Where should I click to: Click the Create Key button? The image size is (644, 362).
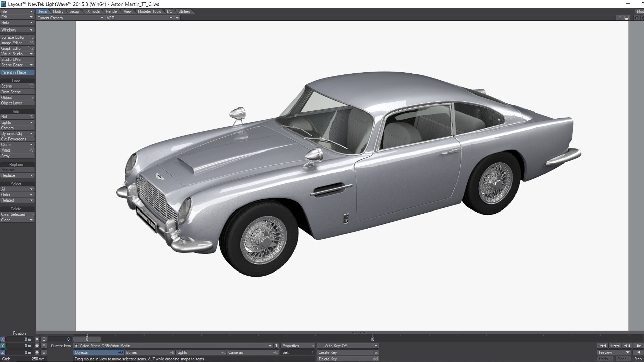348,353
